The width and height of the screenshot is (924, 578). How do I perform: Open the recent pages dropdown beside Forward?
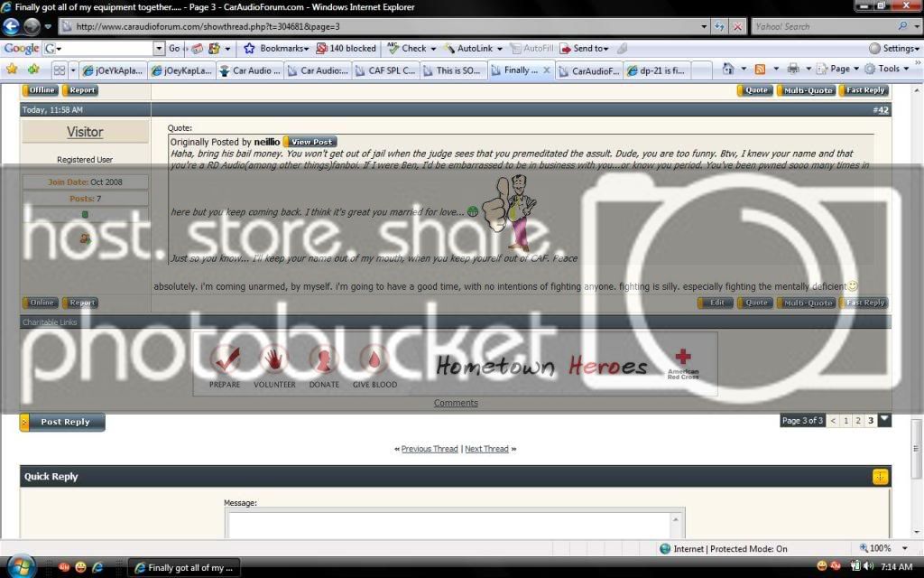[49, 26]
